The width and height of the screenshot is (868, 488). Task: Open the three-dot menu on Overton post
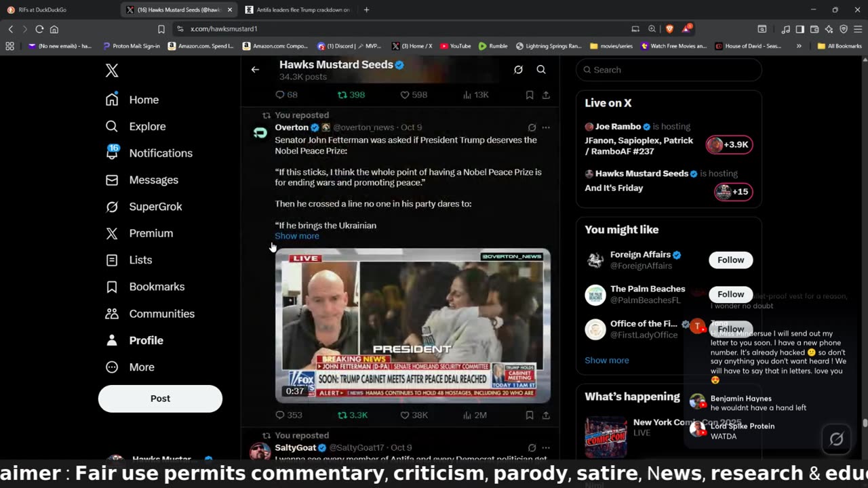coord(546,127)
